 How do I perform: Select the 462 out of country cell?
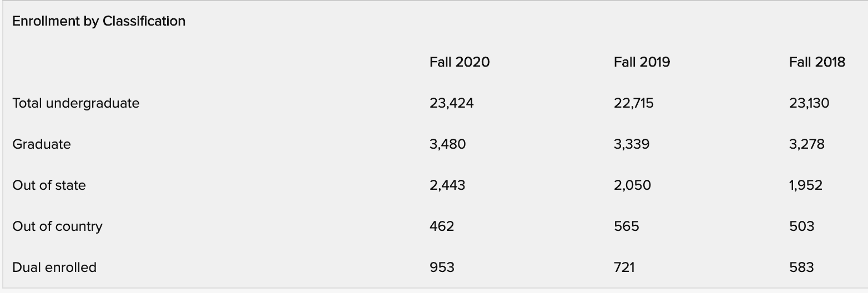pyautogui.click(x=441, y=226)
